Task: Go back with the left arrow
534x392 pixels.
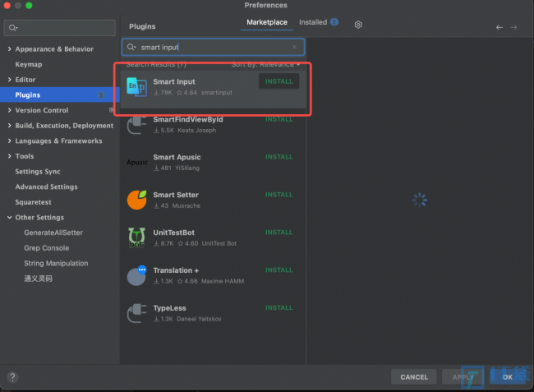Action: coord(499,27)
